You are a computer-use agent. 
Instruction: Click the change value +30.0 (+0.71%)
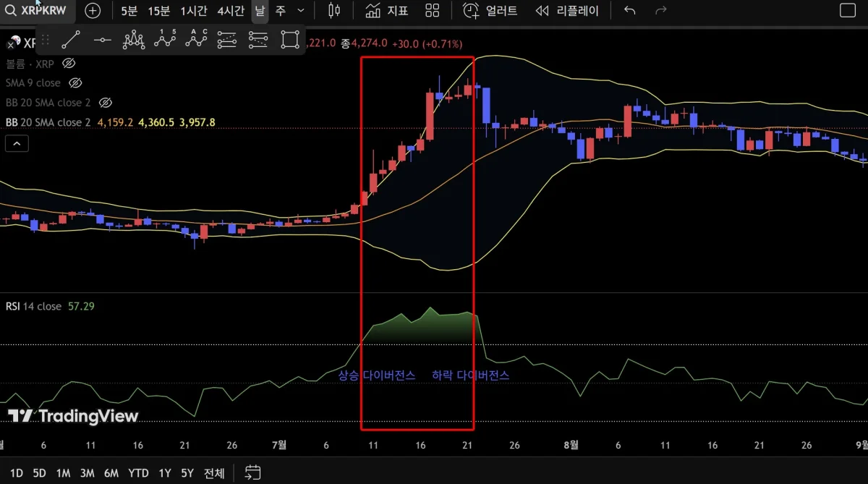[x=426, y=43]
